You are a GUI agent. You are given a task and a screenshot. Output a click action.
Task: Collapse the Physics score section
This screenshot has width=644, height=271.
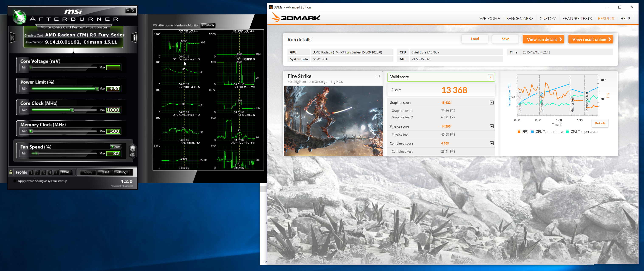point(492,126)
